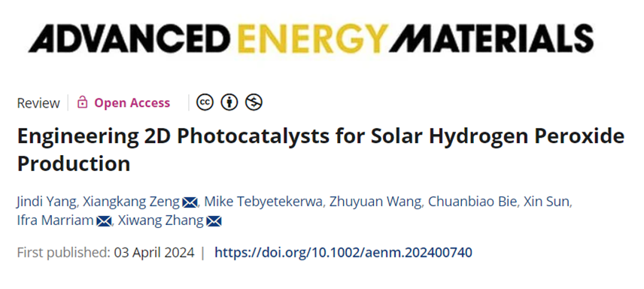Click the Open Access label
644x289 pixels.
point(132,103)
